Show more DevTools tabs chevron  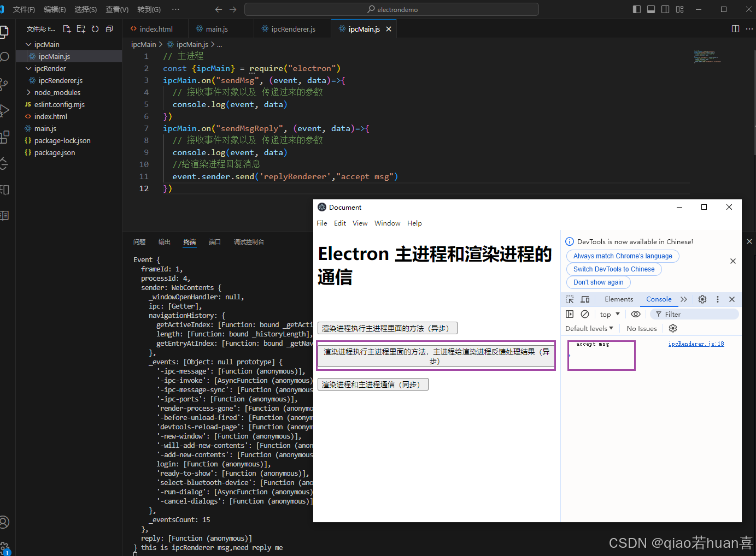(684, 299)
